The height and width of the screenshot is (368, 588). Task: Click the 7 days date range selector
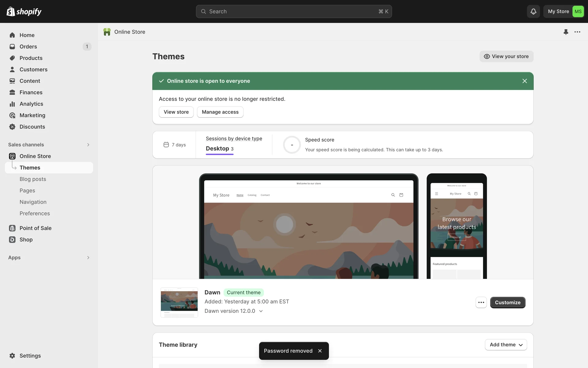tap(175, 145)
